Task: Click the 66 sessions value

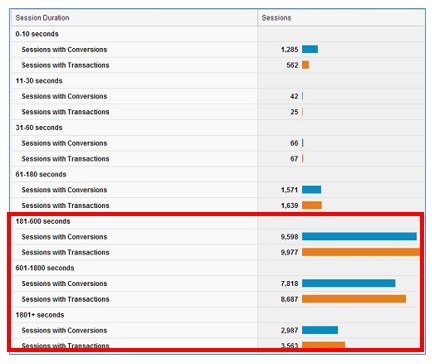Action: click(294, 143)
